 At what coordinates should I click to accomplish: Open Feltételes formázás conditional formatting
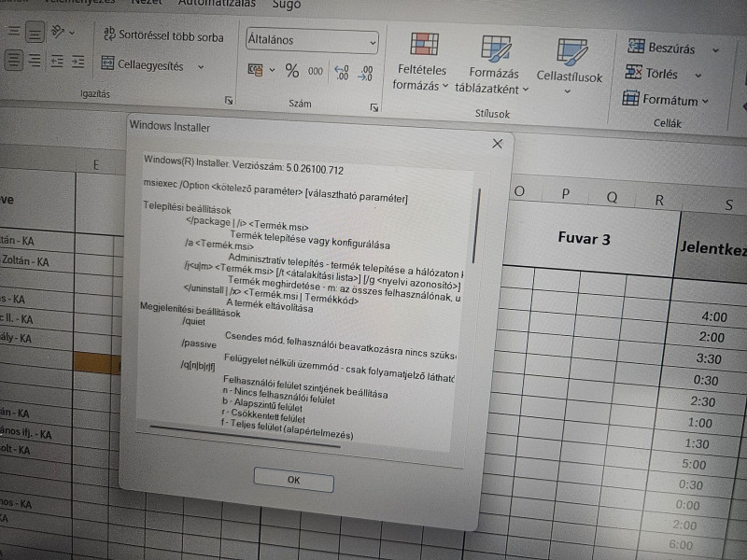(x=421, y=62)
